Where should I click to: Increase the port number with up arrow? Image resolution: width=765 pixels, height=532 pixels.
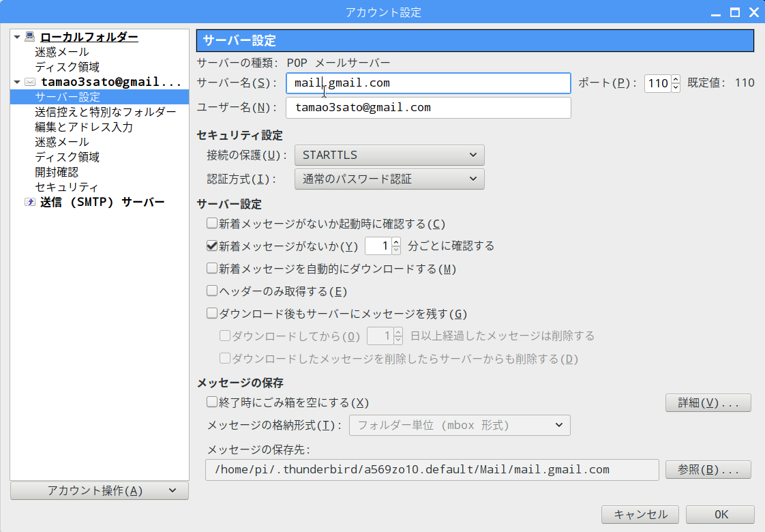tap(676, 79)
